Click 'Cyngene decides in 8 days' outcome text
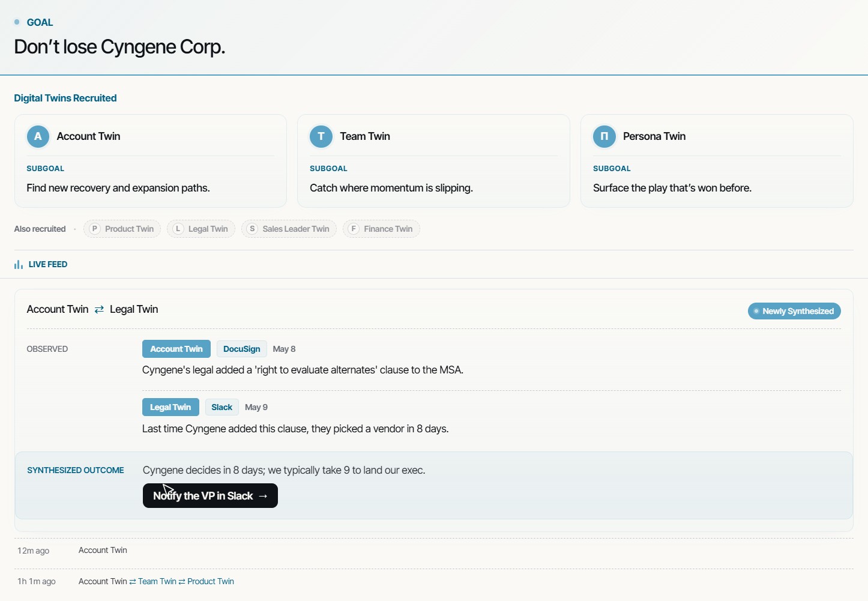Image resolution: width=868 pixels, height=601 pixels. (284, 470)
